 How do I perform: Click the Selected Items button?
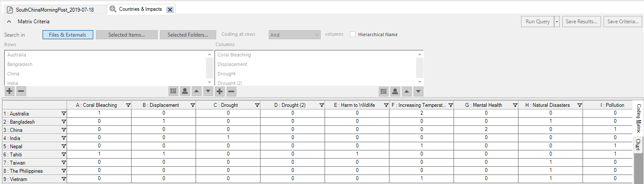(x=126, y=35)
